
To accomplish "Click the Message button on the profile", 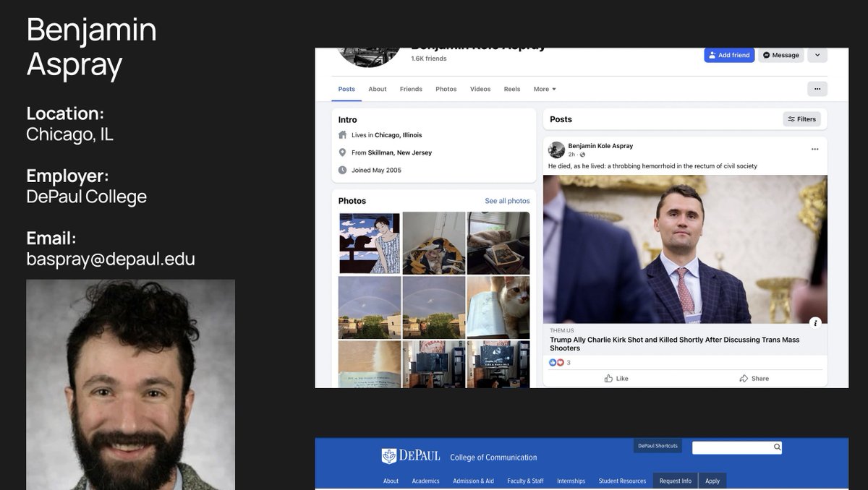I will click(780, 55).
